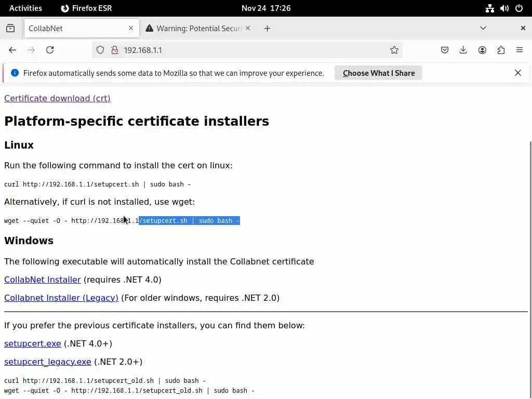Click the highlighted wget setupcert.sh command
Viewport: 532px width, 399px height.
coord(189,220)
